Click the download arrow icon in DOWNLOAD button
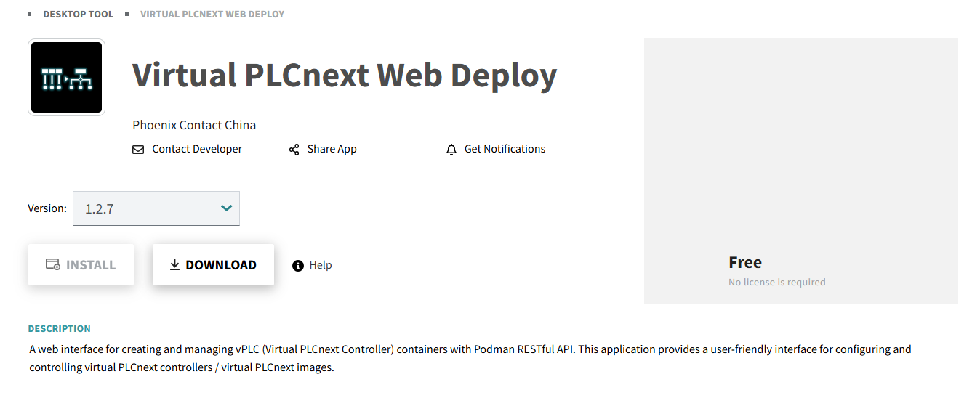The image size is (980, 398). tap(174, 265)
